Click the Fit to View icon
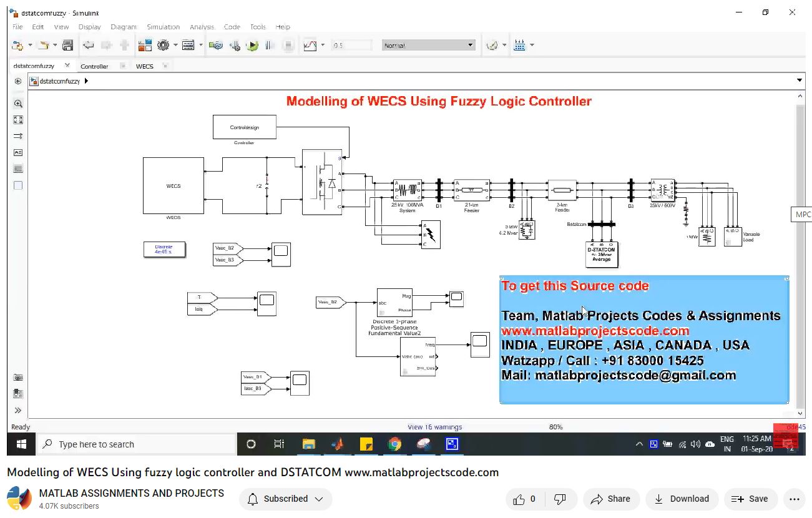Viewport: 812px width, 518px height. (x=18, y=120)
